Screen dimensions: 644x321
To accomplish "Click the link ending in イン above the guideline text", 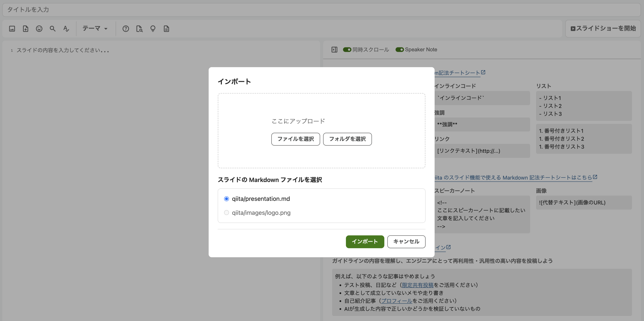I will click(x=442, y=247).
